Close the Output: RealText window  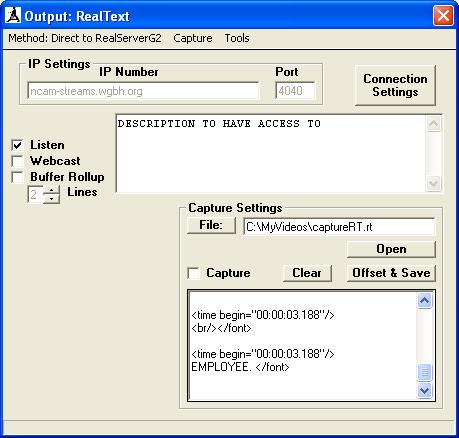[443, 16]
